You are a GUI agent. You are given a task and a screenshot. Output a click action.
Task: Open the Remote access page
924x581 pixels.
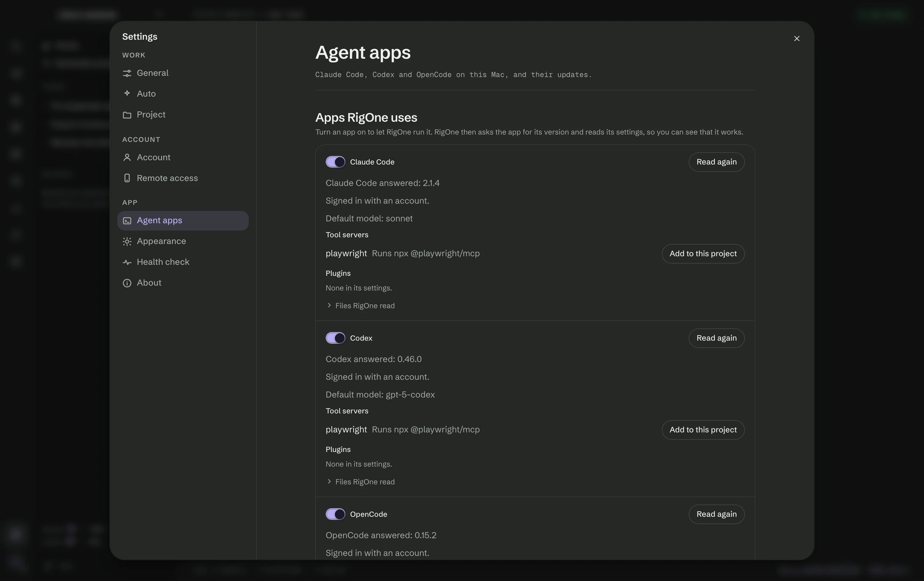click(183, 178)
